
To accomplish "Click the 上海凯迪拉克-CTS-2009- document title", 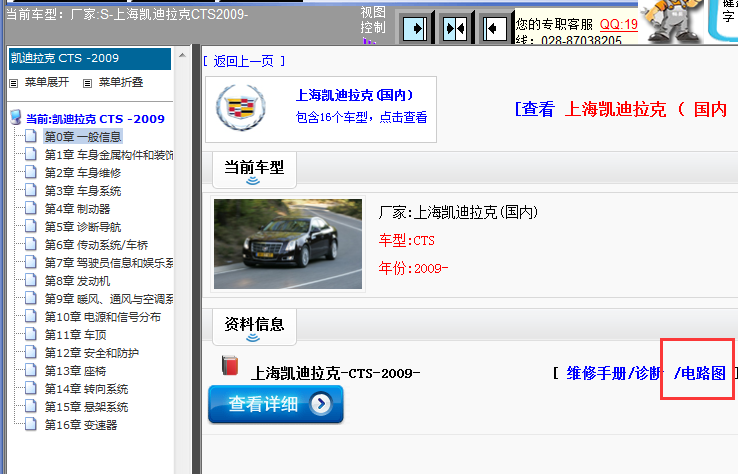I will click(x=336, y=373).
